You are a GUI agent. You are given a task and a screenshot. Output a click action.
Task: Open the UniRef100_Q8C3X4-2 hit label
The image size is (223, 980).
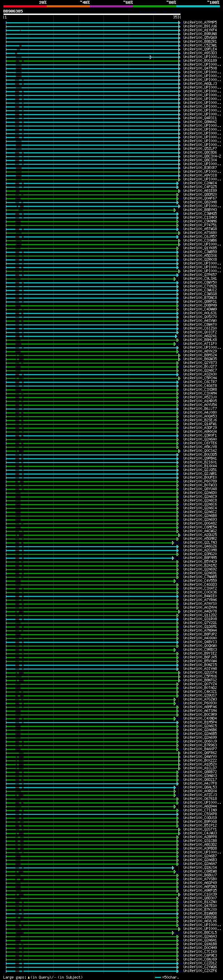click(x=202, y=156)
